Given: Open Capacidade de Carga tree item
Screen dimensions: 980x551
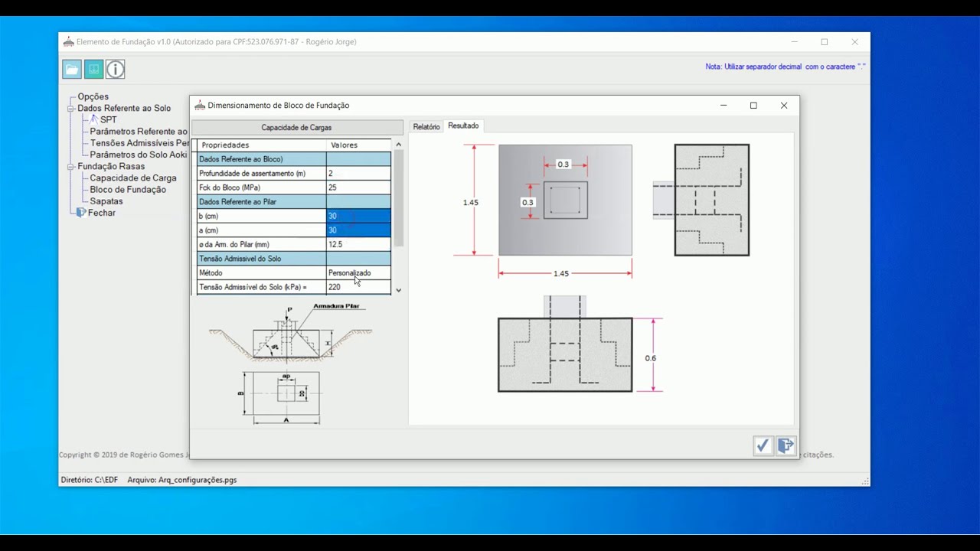Looking at the screenshot, I should click(x=133, y=178).
